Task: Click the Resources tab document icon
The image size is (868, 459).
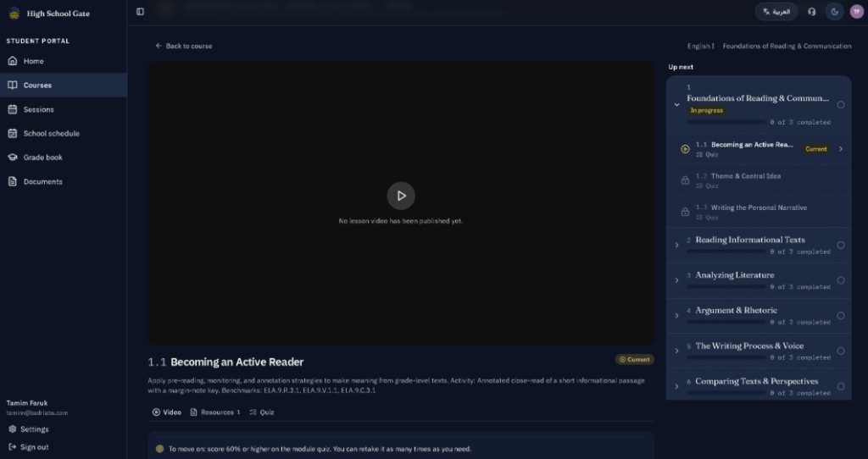Action: coord(194,412)
